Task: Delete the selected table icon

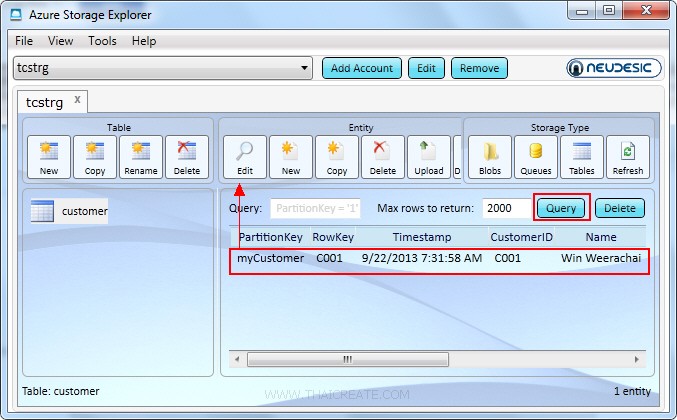Action: 187,157
